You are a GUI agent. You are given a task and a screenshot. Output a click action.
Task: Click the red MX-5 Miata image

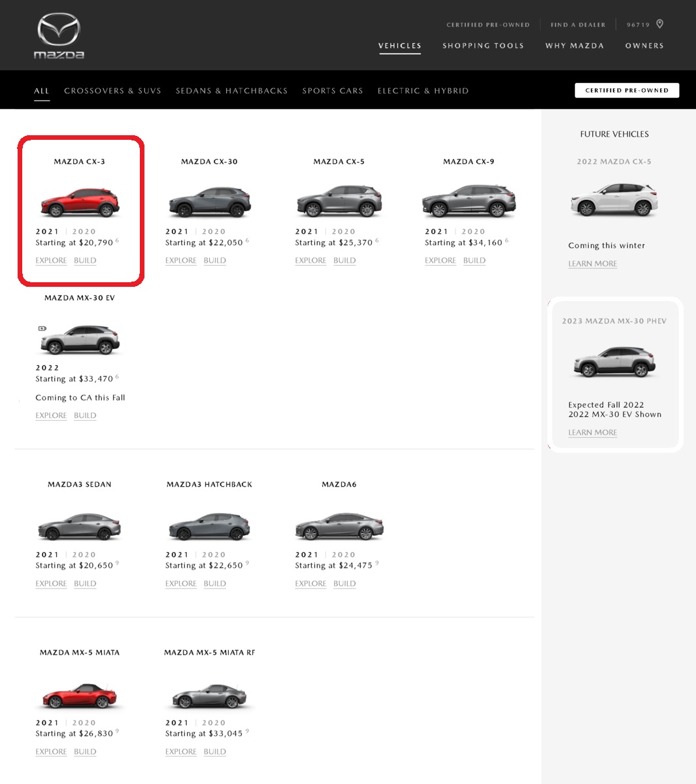pyautogui.click(x=80, y=696)
